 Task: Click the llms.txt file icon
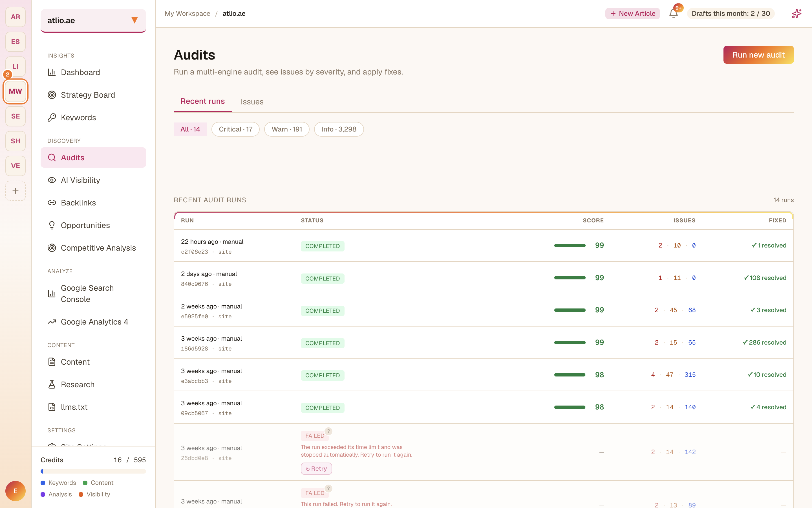click(x=52, y=407)
